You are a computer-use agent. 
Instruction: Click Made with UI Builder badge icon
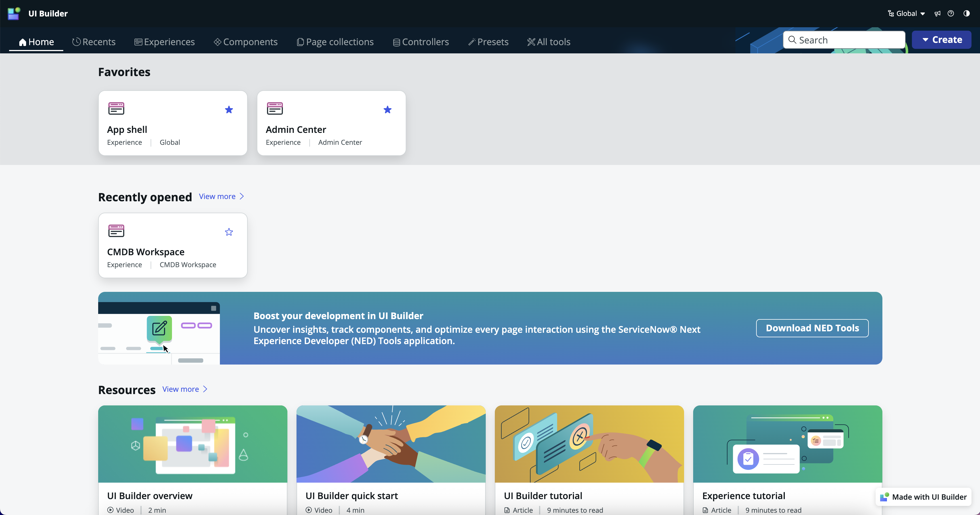tap(884, 497)
